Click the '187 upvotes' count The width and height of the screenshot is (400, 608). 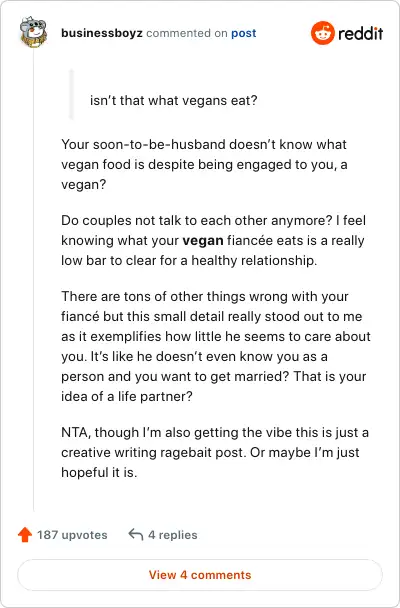point(72,535)
